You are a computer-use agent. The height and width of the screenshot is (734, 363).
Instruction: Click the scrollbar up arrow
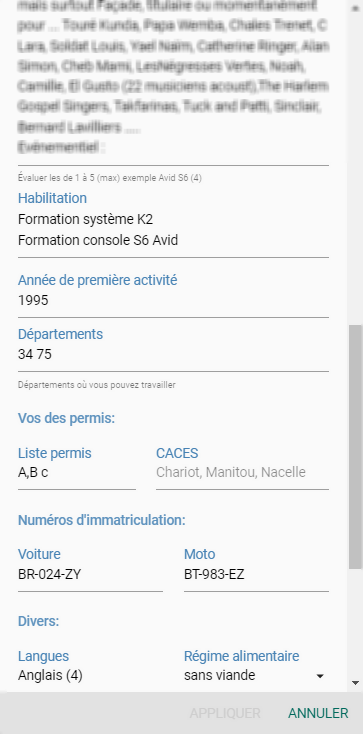click(x=355, y=9)
